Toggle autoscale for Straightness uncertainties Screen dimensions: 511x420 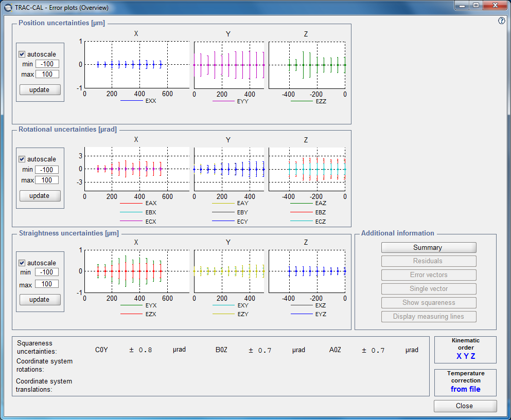22,263
